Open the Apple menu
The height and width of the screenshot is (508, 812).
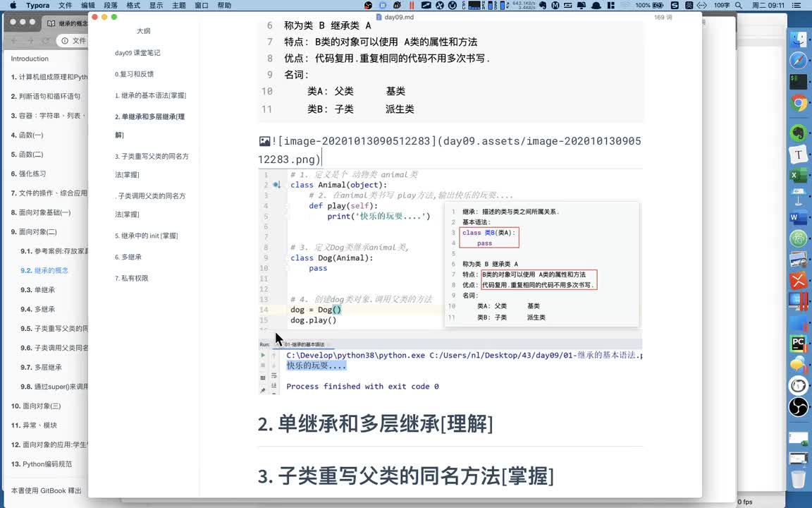point(13,5)
